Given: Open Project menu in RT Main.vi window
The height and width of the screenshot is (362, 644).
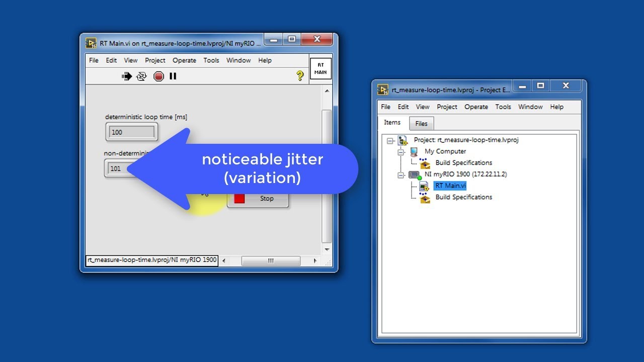Looking at the screenshot, I should coord(155,60).
